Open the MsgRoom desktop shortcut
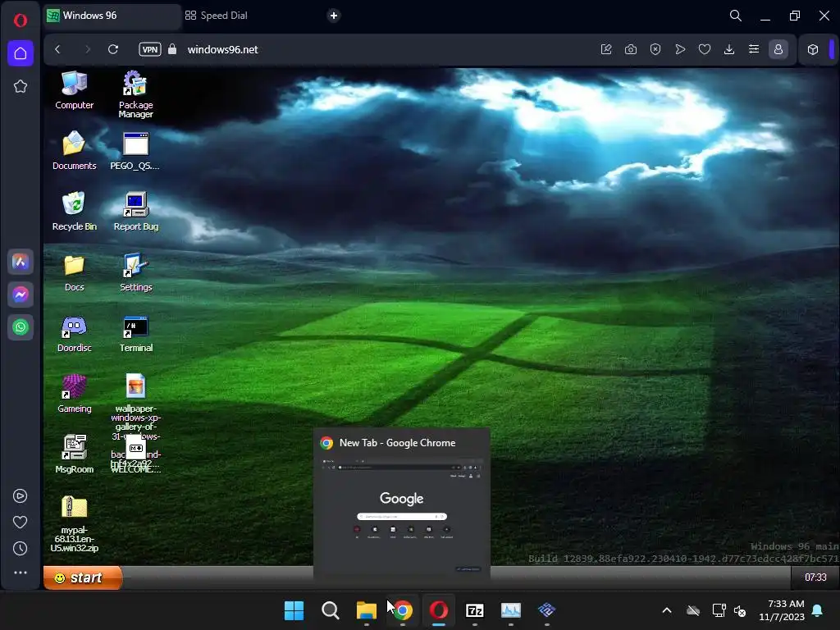This screenshot has width=840, height=630. [x=74, y=454]
